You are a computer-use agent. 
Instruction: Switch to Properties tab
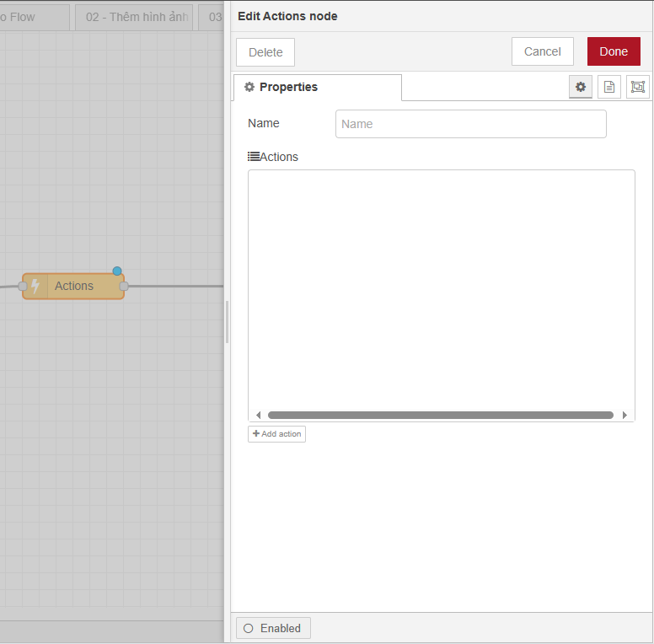click(x=318, y=87)
